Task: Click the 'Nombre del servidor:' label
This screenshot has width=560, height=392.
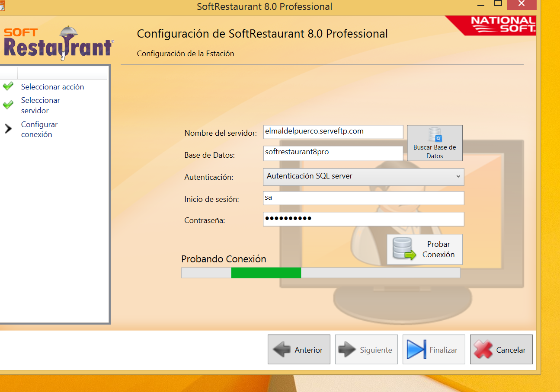Action: coord(221,133)
